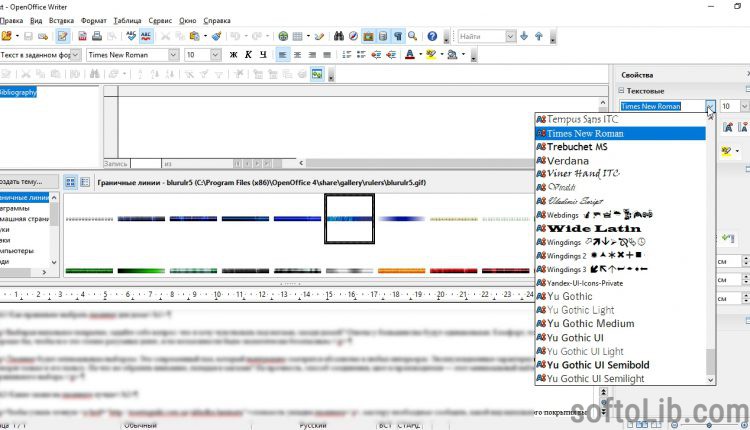The image size is (750, 430).
Task: Open Find & Replace binoculars icon
Action: coord(339,36)
